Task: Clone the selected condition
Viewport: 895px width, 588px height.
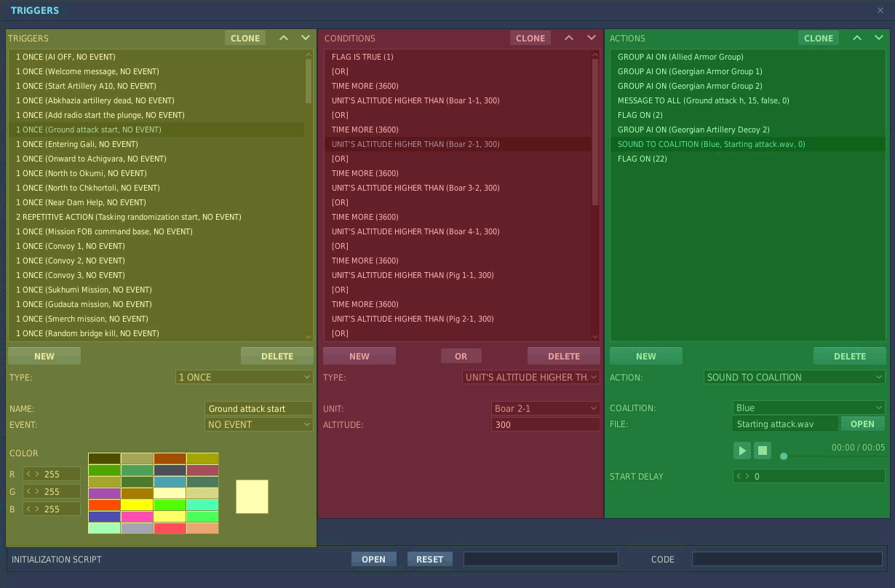Action: pos(530,39)
